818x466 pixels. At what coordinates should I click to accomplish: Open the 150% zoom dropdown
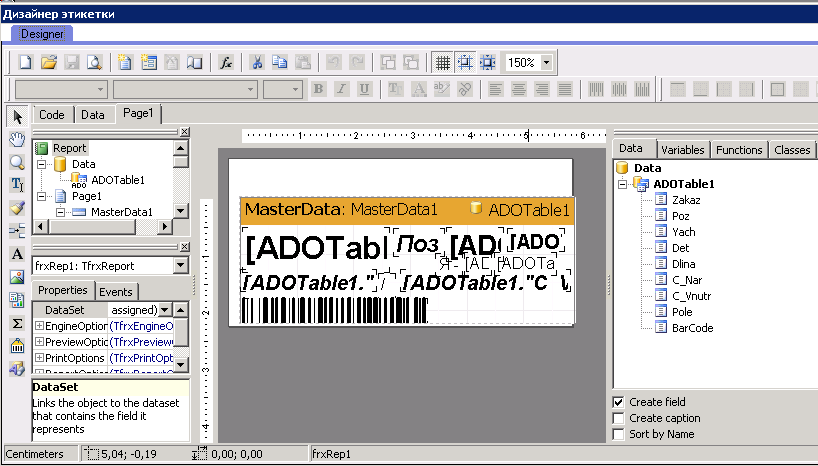[x=546, y=62]
